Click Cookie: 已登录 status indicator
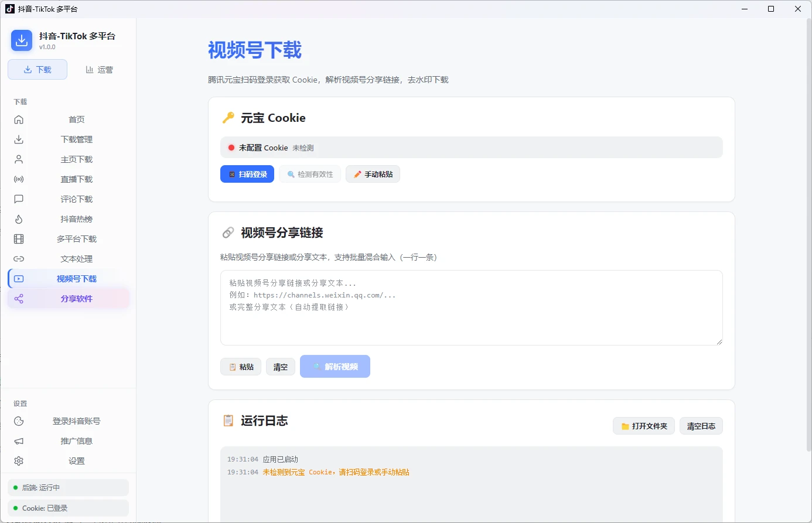The width and height of the screenshot is (812, 523). point(69,508)
